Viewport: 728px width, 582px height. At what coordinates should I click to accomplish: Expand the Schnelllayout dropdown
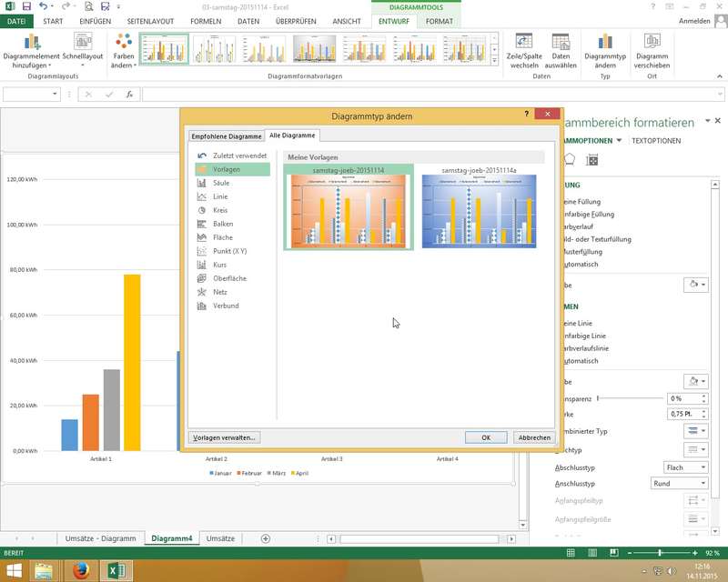[83, 50]
